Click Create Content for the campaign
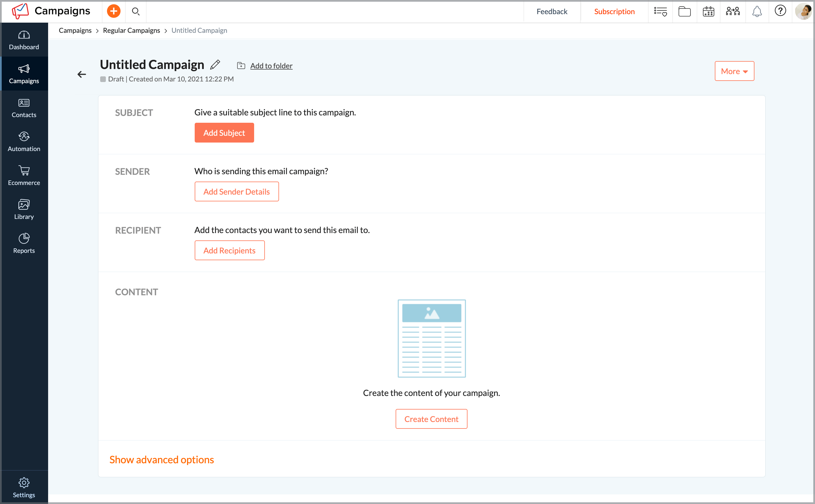This screenshot has width=815, height=504. coord(431,419)
